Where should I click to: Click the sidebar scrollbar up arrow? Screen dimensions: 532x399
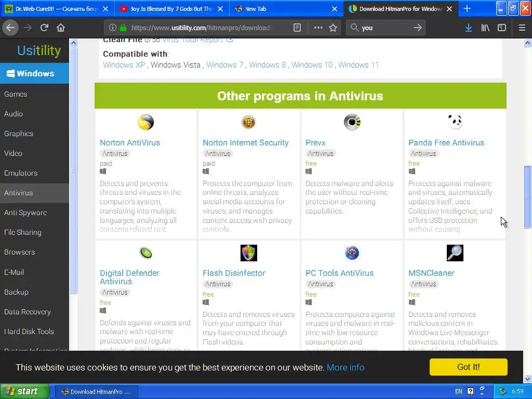pyautogui.click(x=74, y=43)
